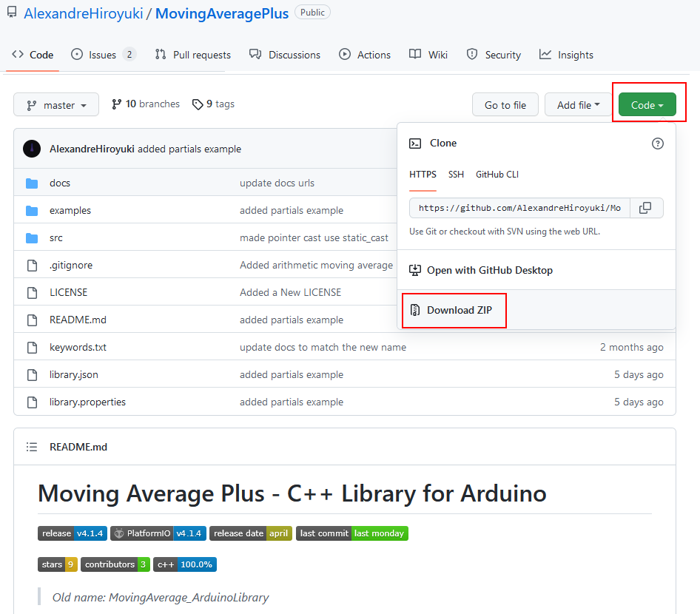Screen dimensions: 700x614
Task: Click the zip file icon by Download ZIP
Action: 415,310
